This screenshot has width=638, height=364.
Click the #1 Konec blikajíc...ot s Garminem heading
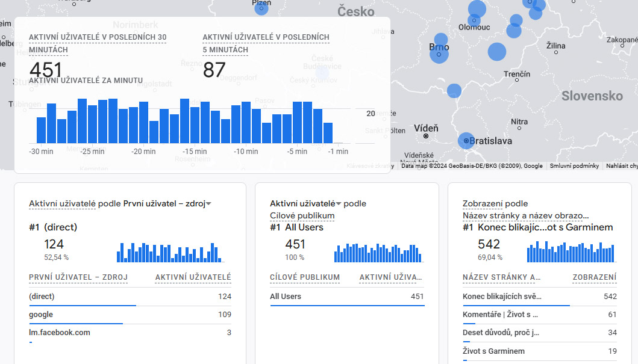point(537,227)
